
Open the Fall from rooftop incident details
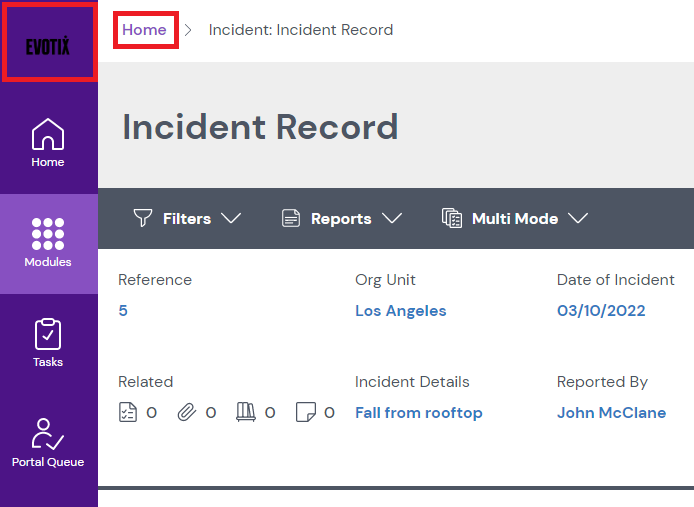(x=418, y=413)
